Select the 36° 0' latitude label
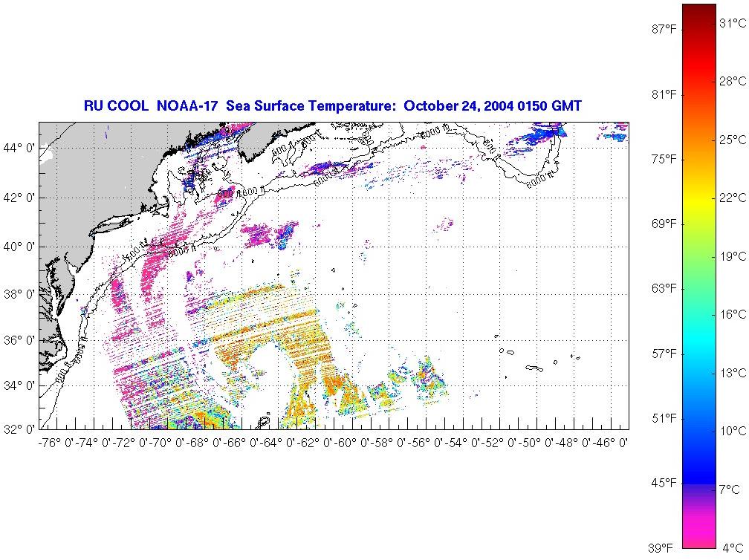 (19, 340)
